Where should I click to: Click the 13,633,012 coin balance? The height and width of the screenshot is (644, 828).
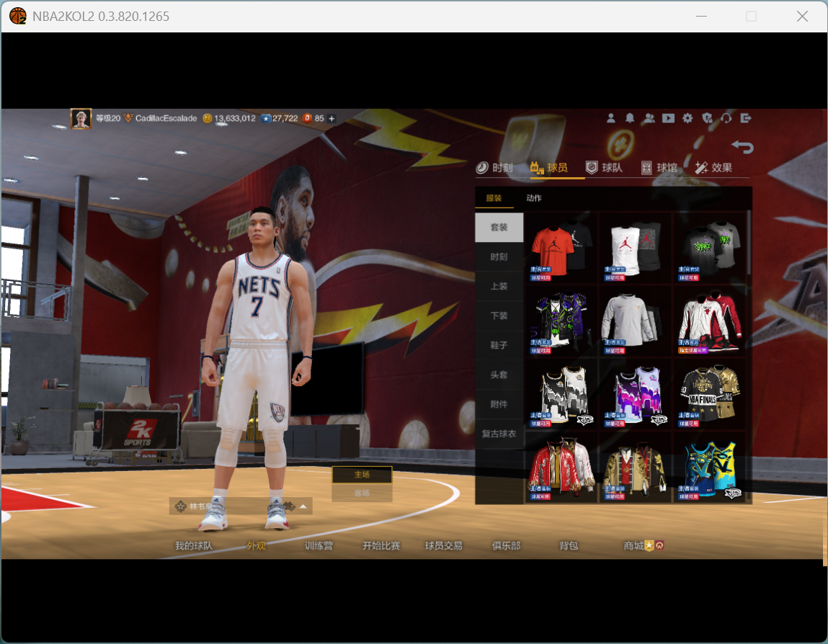point(235,119)
